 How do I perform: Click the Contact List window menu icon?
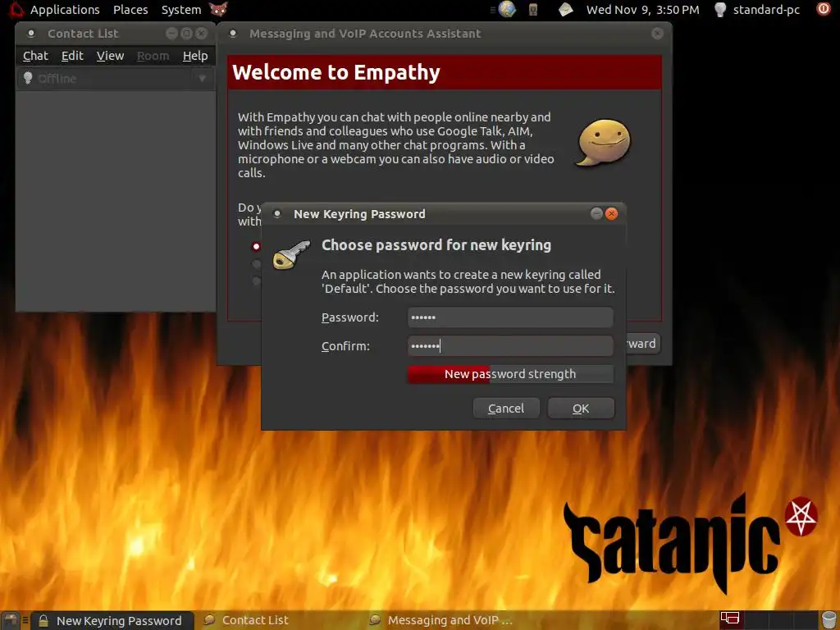(31, 34)
